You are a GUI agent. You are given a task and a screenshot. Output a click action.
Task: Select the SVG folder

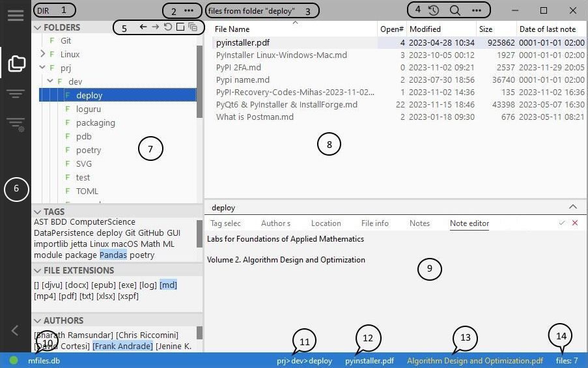pos(83,164)
